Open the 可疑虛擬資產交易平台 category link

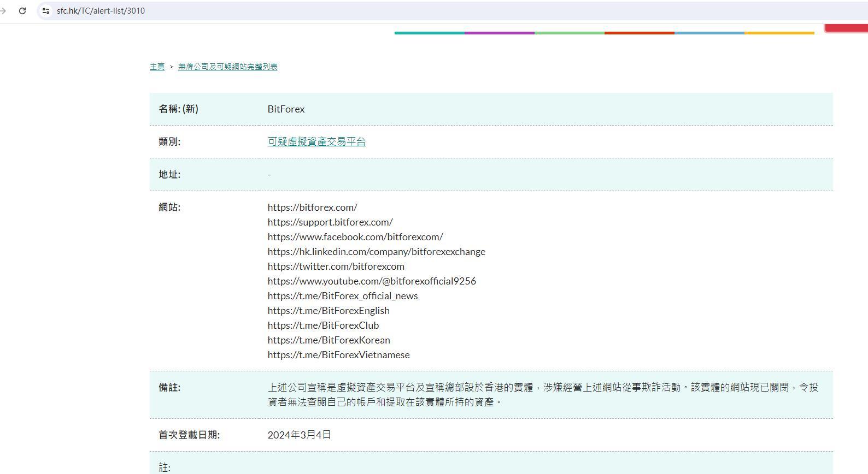pyautogui.click(x=316, y=142)
